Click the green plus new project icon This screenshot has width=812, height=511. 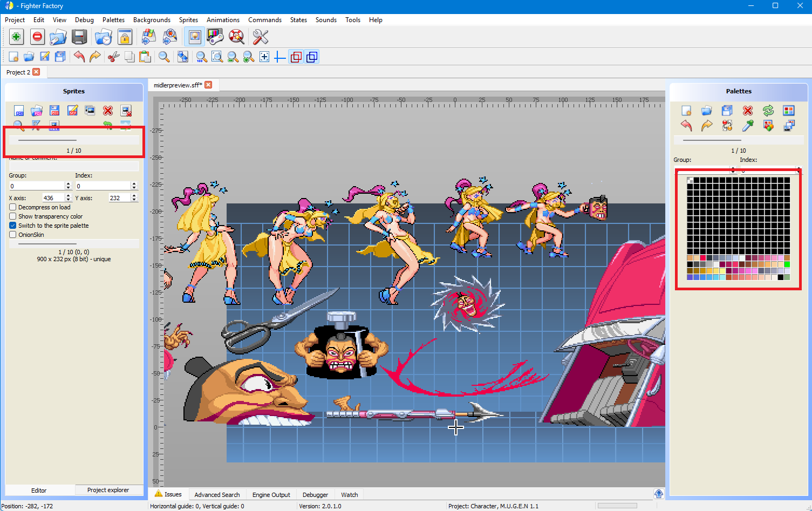[16, 37]
